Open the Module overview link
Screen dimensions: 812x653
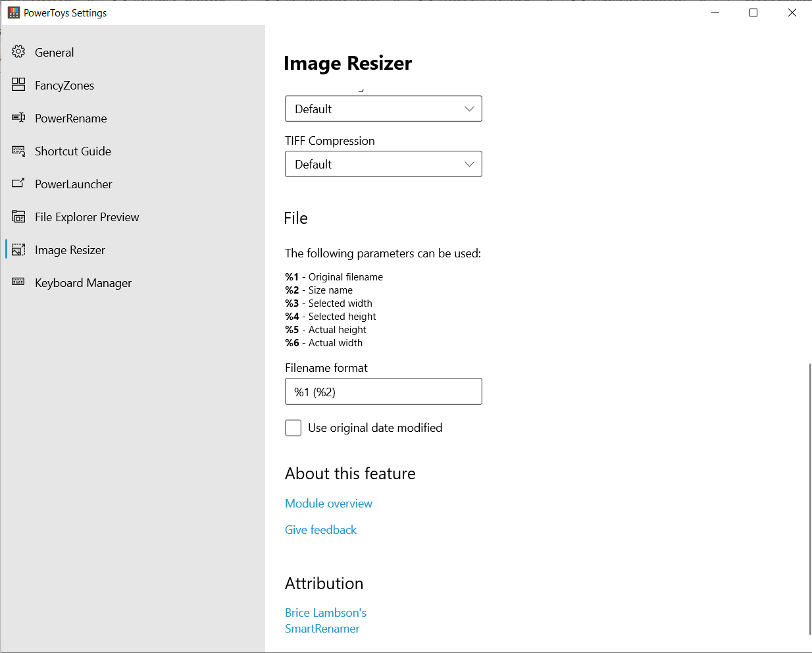click(328, 504)
